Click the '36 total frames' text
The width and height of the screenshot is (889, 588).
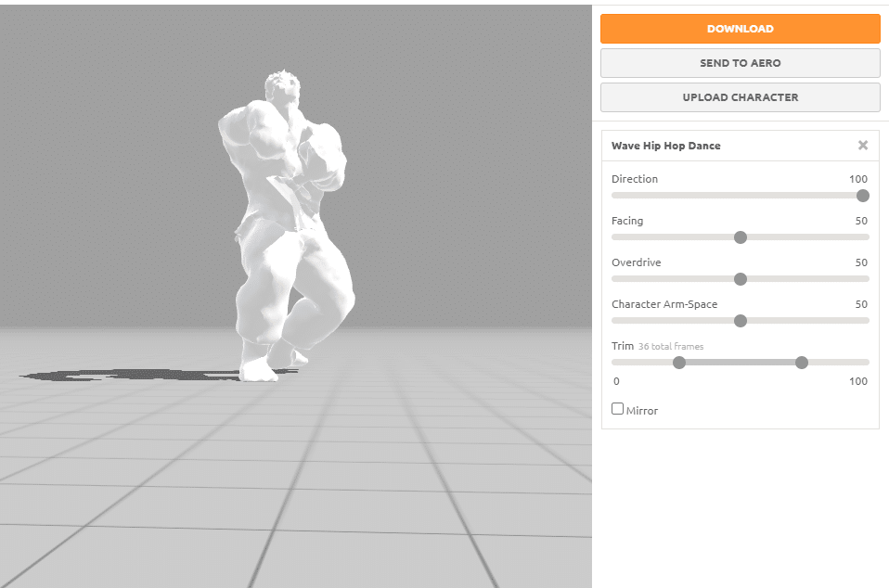671,346
